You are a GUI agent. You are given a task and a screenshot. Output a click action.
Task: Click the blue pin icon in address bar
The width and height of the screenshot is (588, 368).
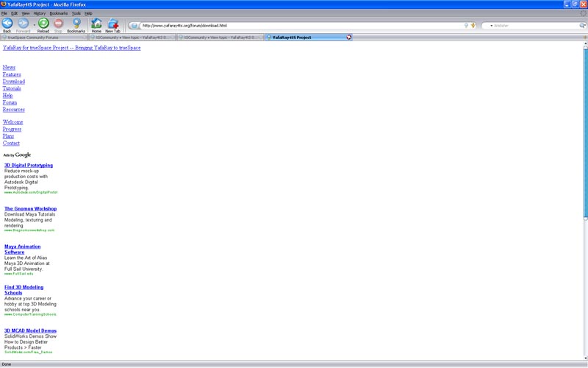(466, 26)
